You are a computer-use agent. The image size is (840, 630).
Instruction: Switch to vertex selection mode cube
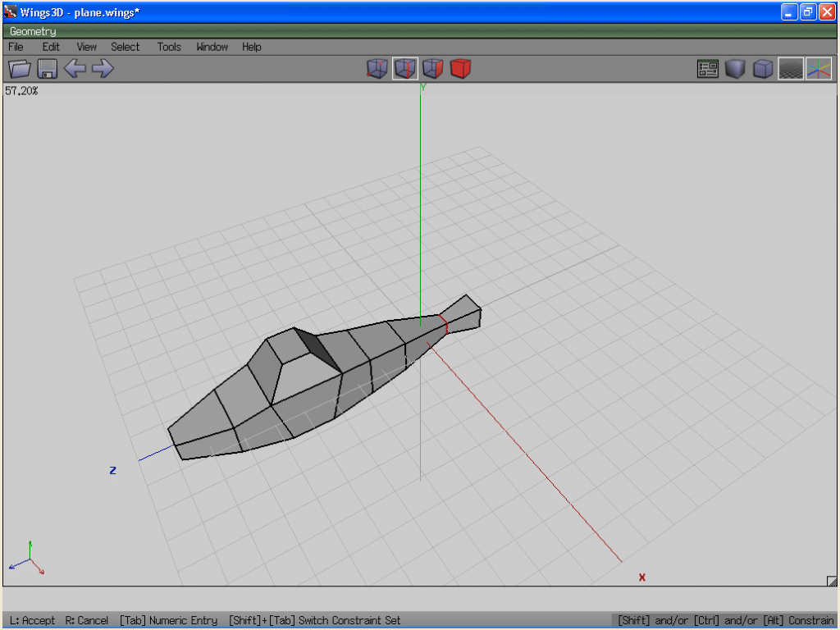pyautogui.click(x=377, y=69)
